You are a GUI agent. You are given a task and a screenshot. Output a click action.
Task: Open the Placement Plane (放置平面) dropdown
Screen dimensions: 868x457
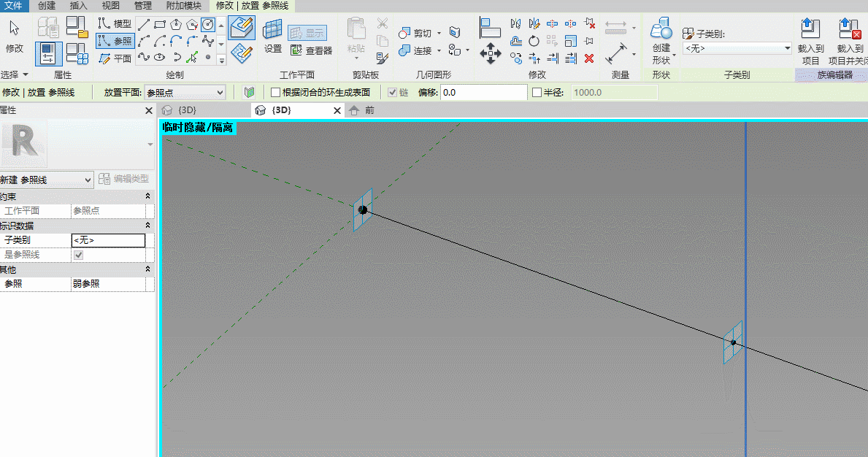point(185,93)
